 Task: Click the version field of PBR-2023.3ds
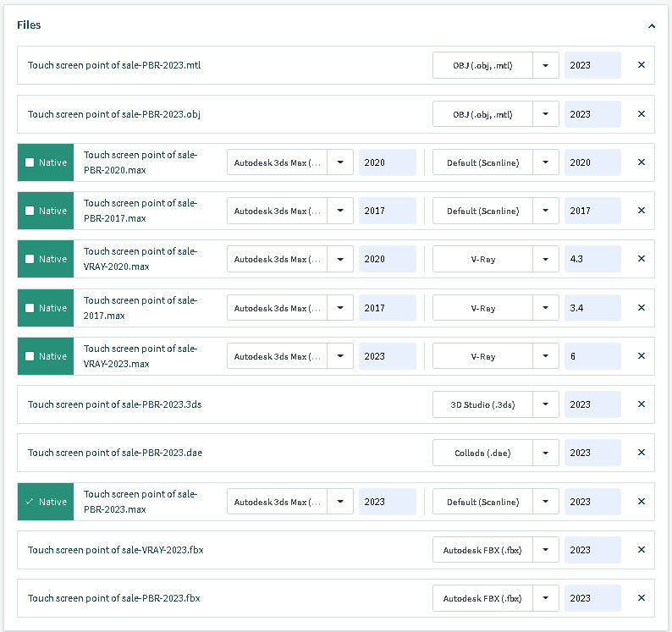(592, 404)
